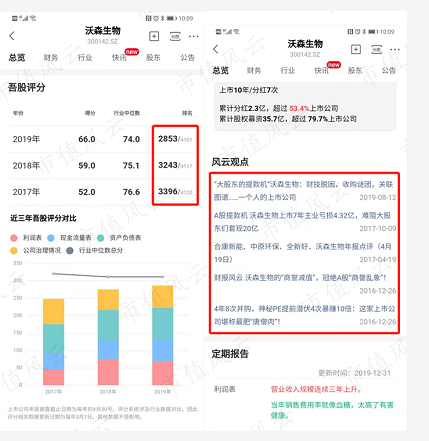This screenshot has height=441, width=429.
Task: Switch to 行业 tab in right screen
Action: tap(288, 70)
